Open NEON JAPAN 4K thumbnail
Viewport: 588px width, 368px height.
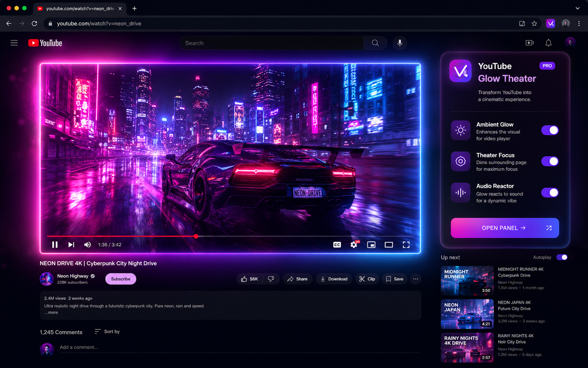tap(467, 314)
